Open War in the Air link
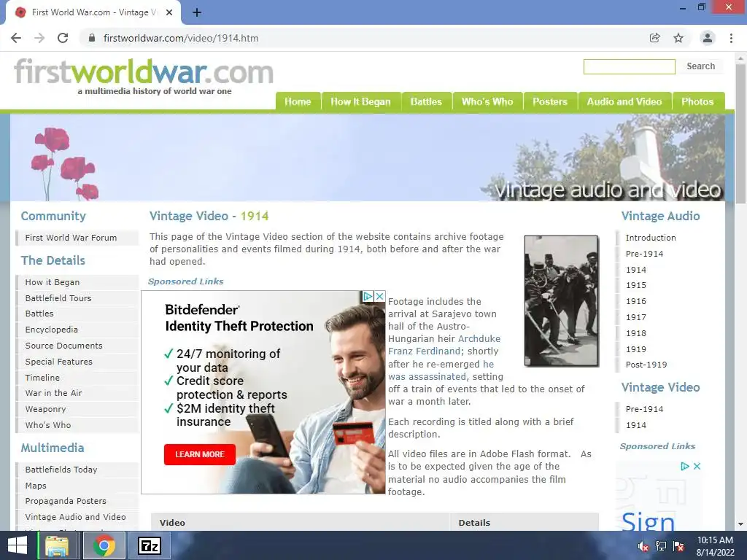Image resolution: width=747 pixels, height=560 pixels. 53,393
